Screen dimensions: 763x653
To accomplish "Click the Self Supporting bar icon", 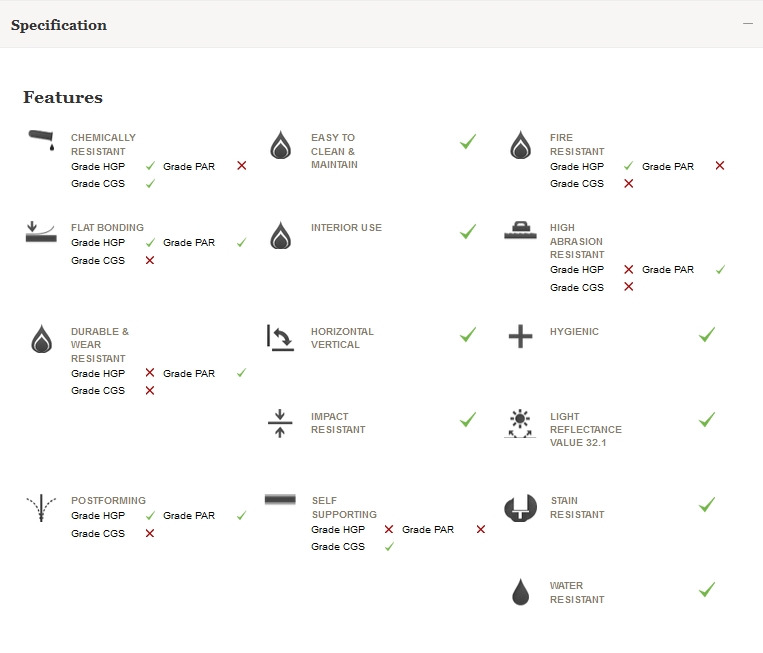I will tap(280, 499).
